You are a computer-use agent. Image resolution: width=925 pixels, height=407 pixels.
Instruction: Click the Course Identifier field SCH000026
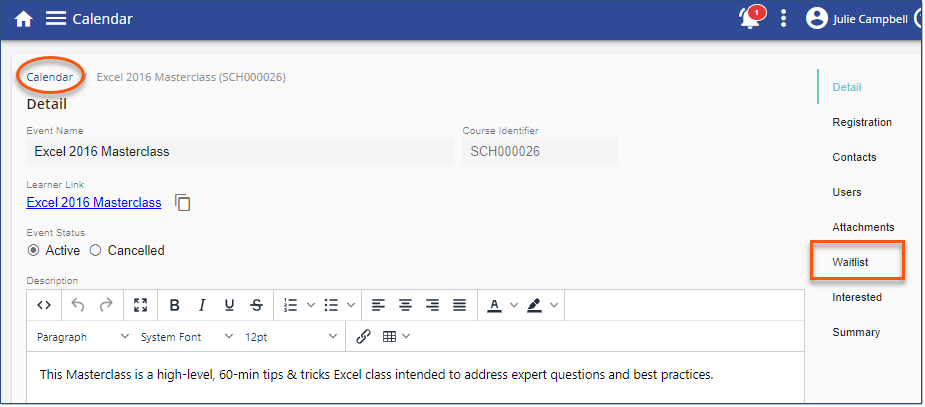(x=540, y=152)
